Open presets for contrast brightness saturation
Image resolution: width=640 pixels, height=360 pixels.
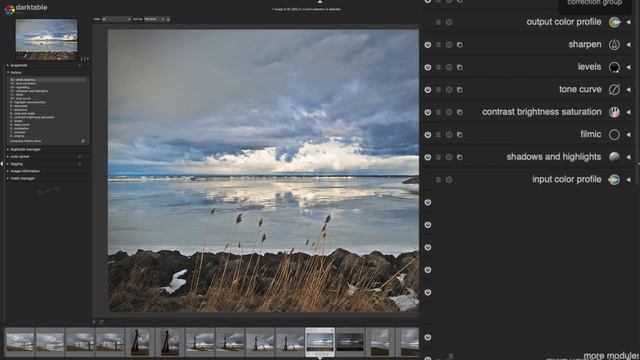pos(438,112)
